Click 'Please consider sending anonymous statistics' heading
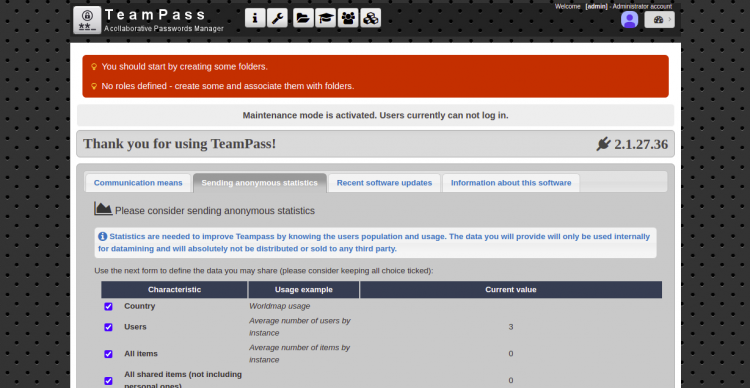This screenshot has width=750, height=388. [x=215, y=211]
